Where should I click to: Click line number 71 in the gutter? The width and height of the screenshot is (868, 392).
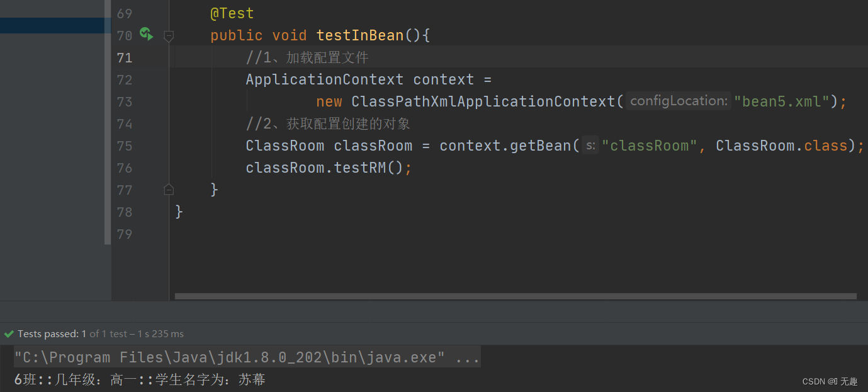coord(125,57)
